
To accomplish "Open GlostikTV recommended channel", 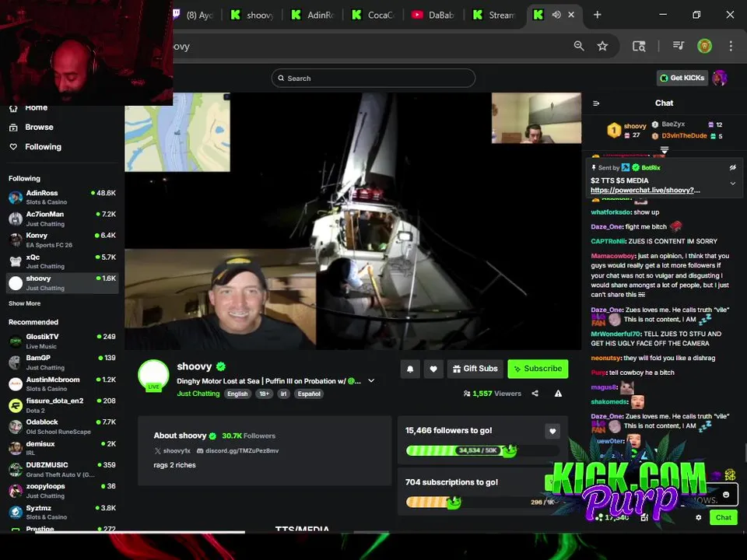I will click(62, 341).
